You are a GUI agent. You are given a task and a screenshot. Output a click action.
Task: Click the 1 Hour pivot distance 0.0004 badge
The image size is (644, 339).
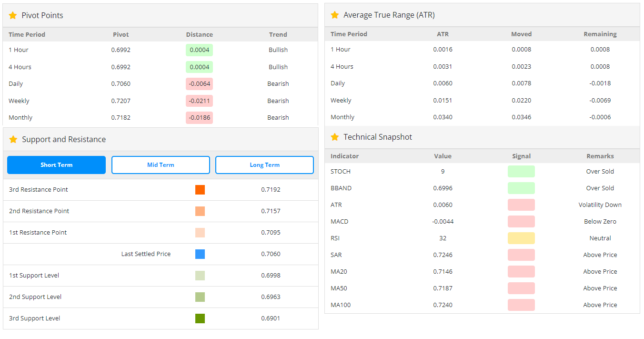[x=199, y=50]
